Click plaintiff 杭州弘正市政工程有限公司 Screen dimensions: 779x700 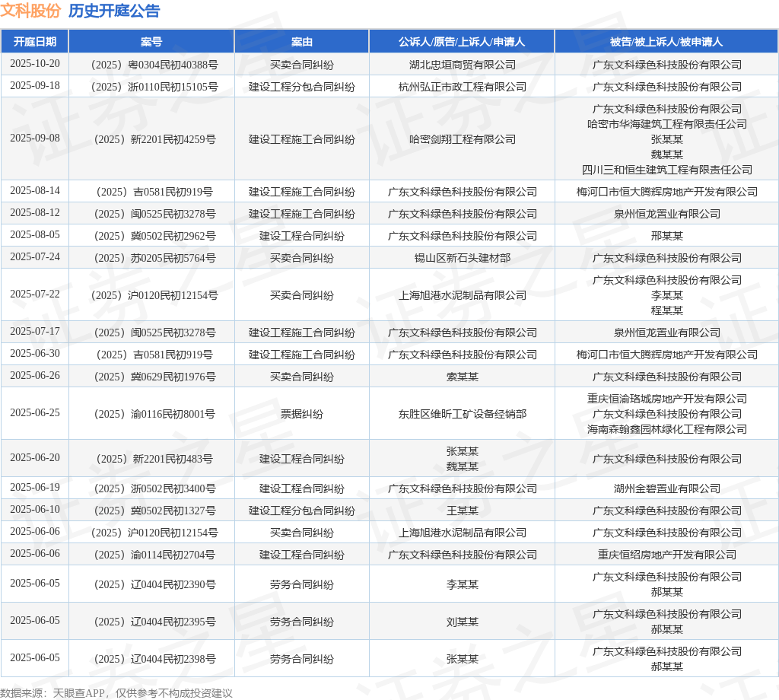point(462,87)
